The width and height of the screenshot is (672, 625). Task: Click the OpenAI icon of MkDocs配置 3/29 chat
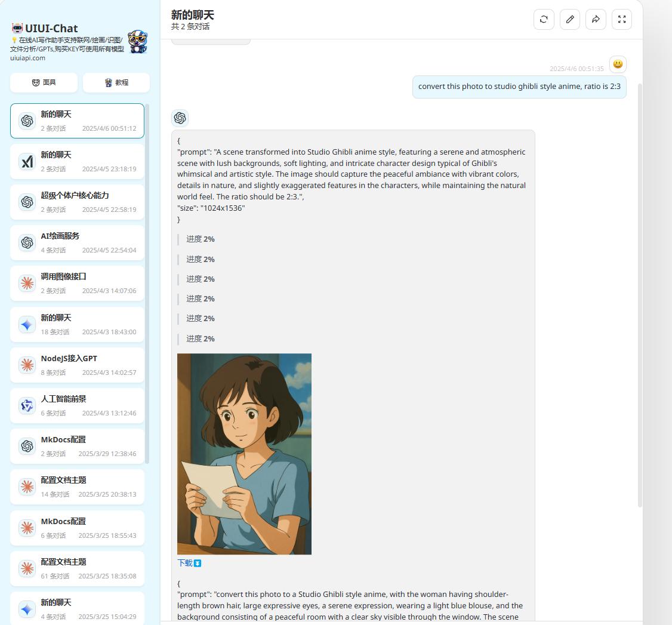tap(27, 447)
